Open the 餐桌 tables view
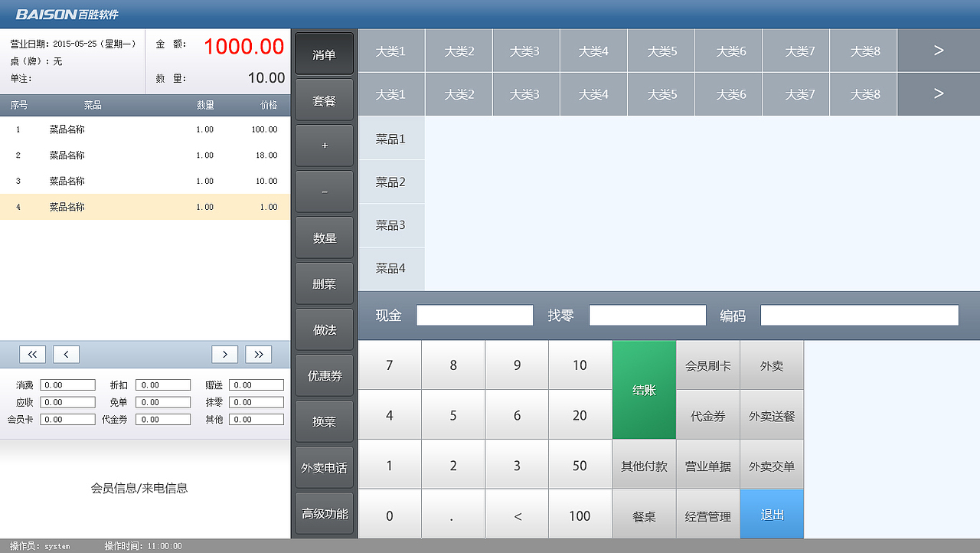Viewport: 980px width, 553px height. point(644,515)
